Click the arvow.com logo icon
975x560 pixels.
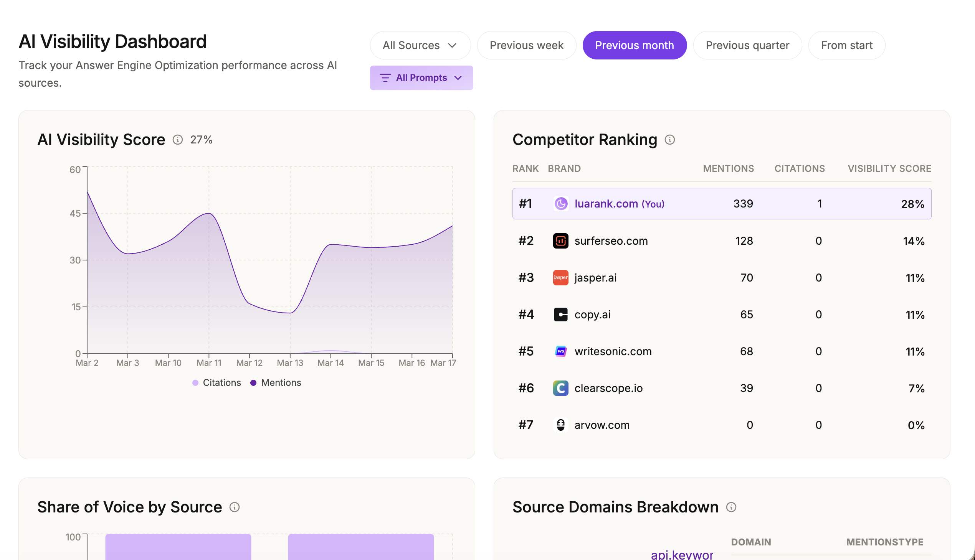click(x=561, y=425)
